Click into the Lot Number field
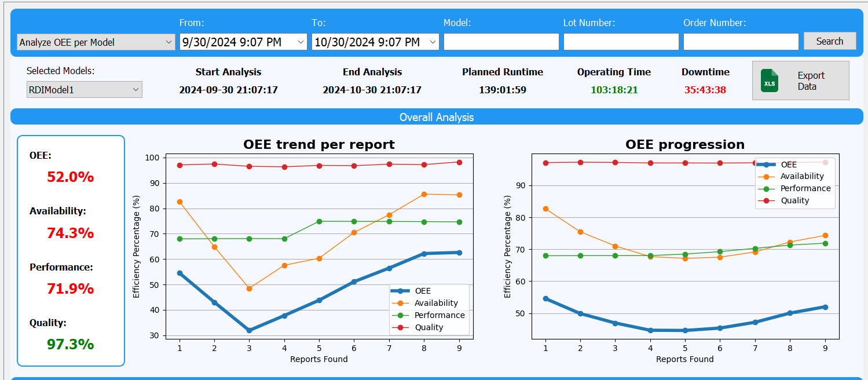Screen dimensions: 868x380 tap(621, 42)
